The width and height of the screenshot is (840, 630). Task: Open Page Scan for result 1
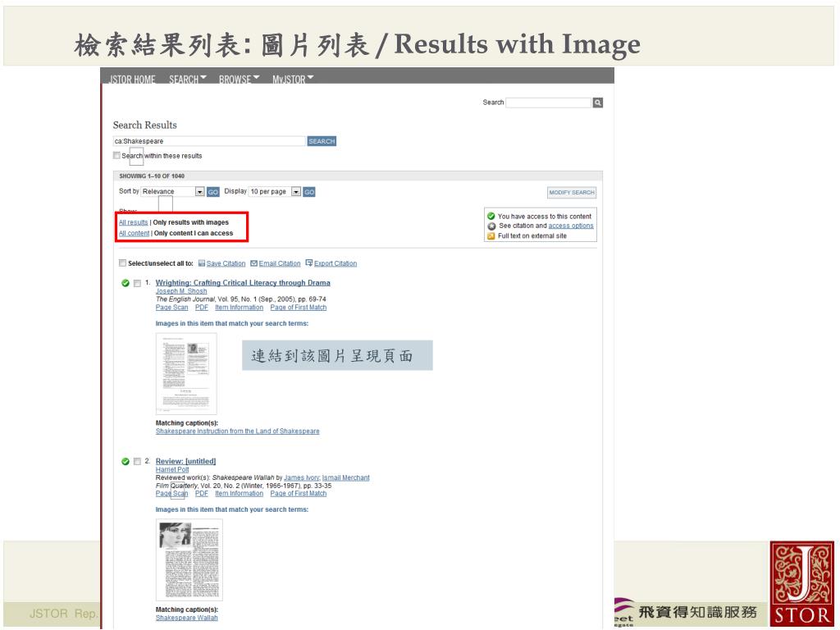coord(172,308)
